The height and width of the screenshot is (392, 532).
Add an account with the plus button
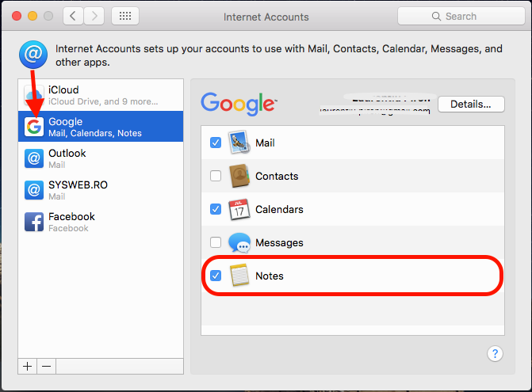(28, 366)
